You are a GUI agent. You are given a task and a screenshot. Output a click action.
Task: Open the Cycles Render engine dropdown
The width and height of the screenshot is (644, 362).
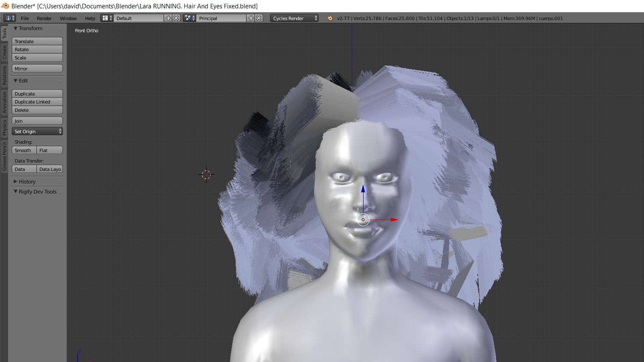tap(294, 18)
